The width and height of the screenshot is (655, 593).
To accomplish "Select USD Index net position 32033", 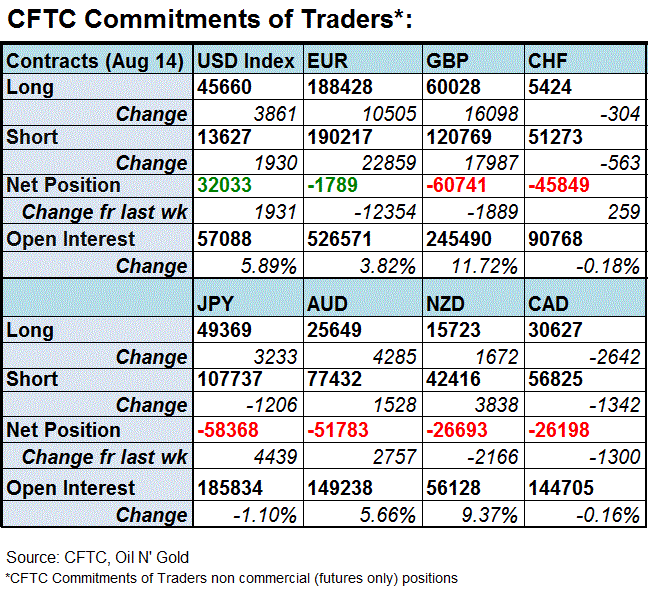I will coord(224,185).
